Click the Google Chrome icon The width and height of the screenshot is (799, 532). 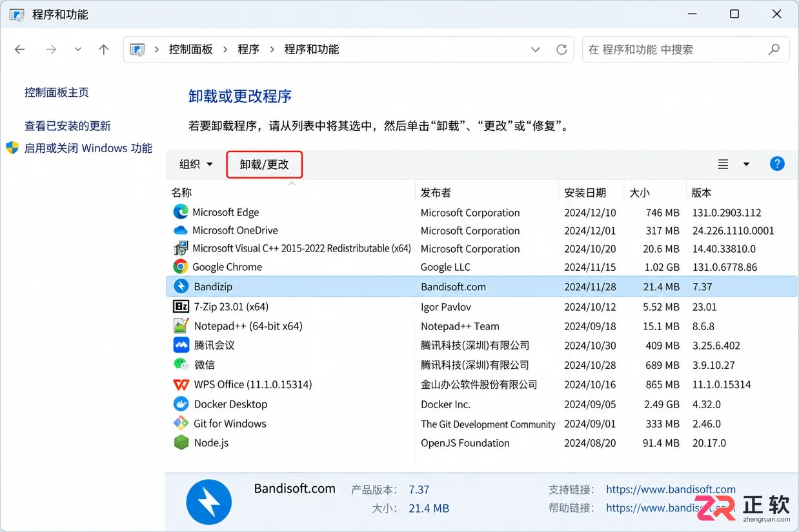click(181, 266)
